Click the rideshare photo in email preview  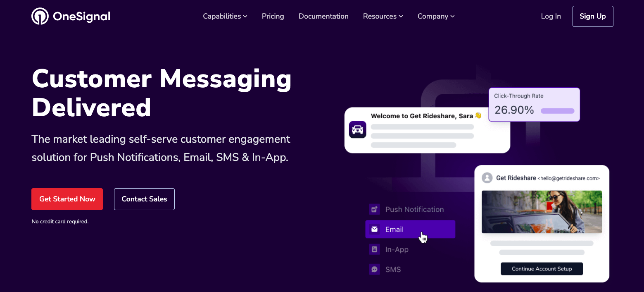tap(542, 212)
